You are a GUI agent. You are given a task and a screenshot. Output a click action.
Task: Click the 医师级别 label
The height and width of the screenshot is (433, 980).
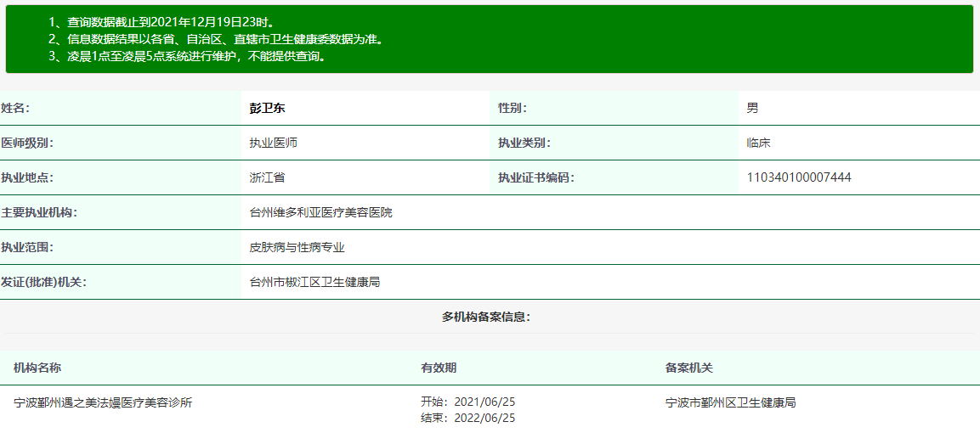click(x=27, y=143)
